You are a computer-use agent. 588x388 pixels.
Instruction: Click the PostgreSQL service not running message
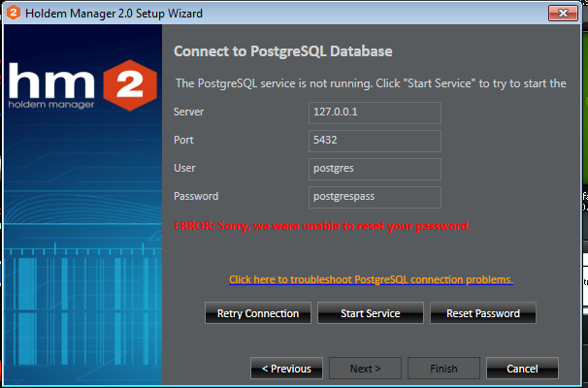click(371, 83)
